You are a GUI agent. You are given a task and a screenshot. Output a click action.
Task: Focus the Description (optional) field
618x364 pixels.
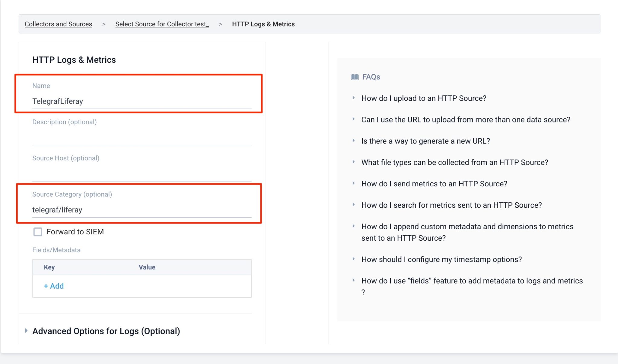(x=142, y=138)
